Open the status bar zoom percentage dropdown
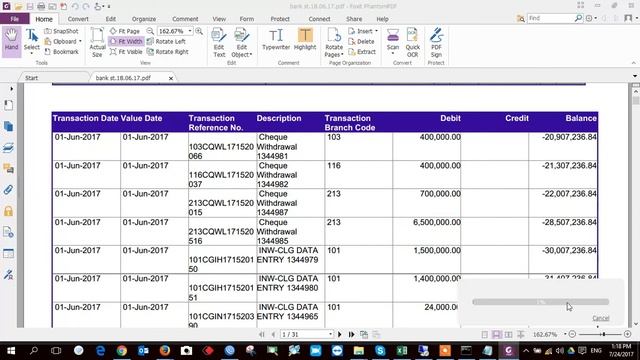Viewport: 640px width, 360px height. click(565, 334)
